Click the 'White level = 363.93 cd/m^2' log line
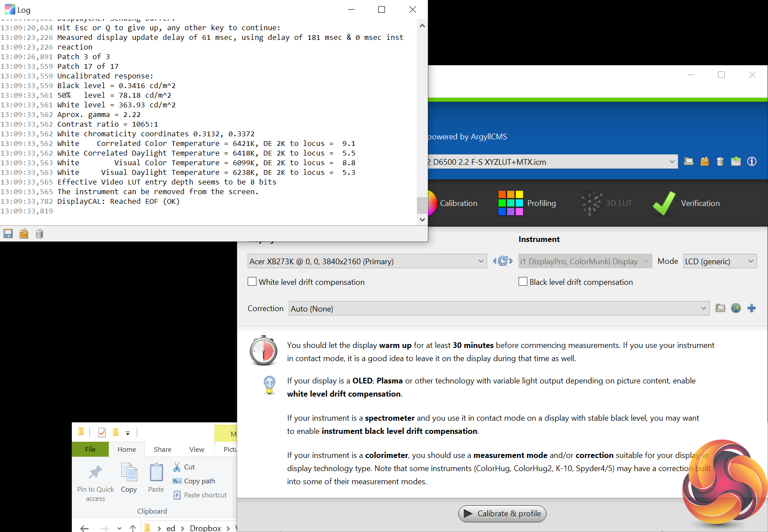The image size is (768, 532). click(117, 105)
